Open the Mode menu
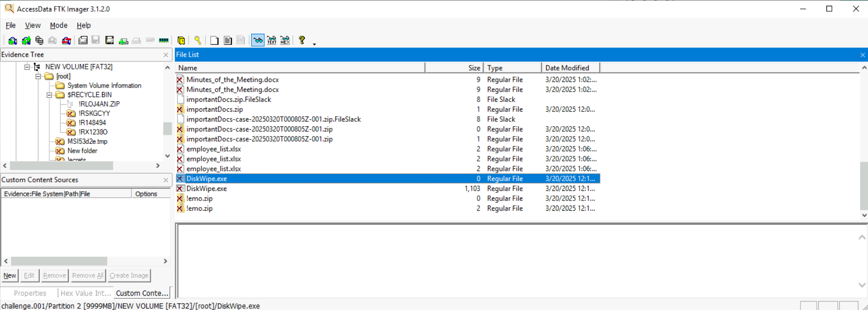868x310 pixels. [59, 25]
